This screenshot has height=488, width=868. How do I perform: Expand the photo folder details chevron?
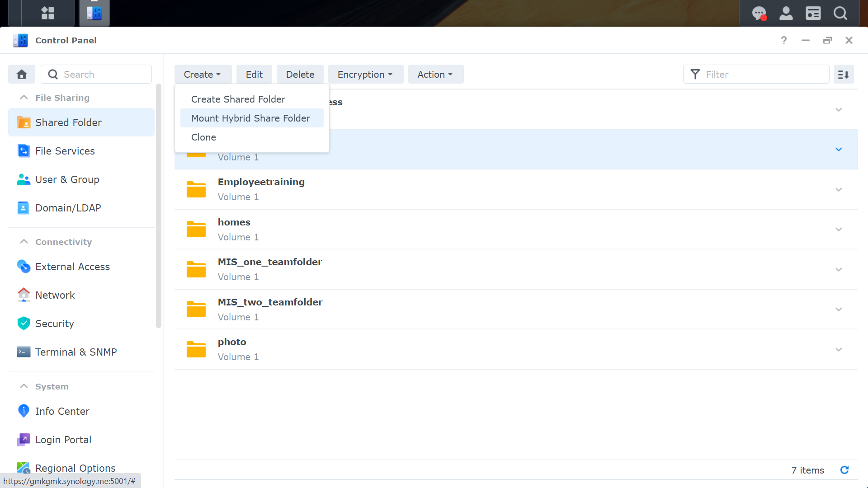point(839,349)
